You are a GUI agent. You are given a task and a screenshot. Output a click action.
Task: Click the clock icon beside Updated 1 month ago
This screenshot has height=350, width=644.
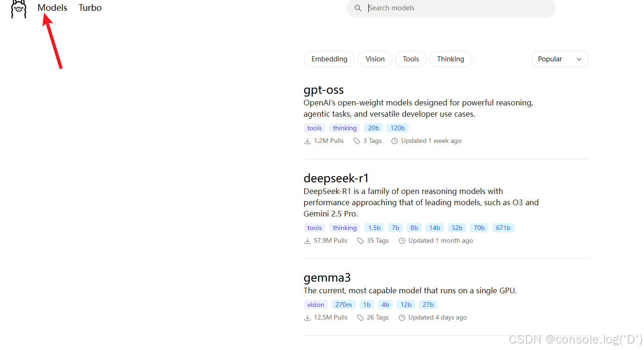[x=402, y=241]
